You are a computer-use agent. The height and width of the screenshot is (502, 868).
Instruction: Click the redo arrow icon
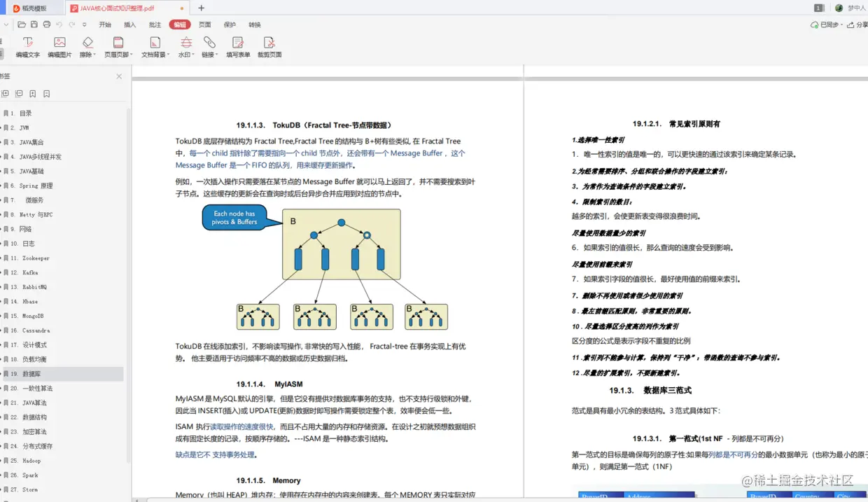pyautogui.click(x=71, y=25)
